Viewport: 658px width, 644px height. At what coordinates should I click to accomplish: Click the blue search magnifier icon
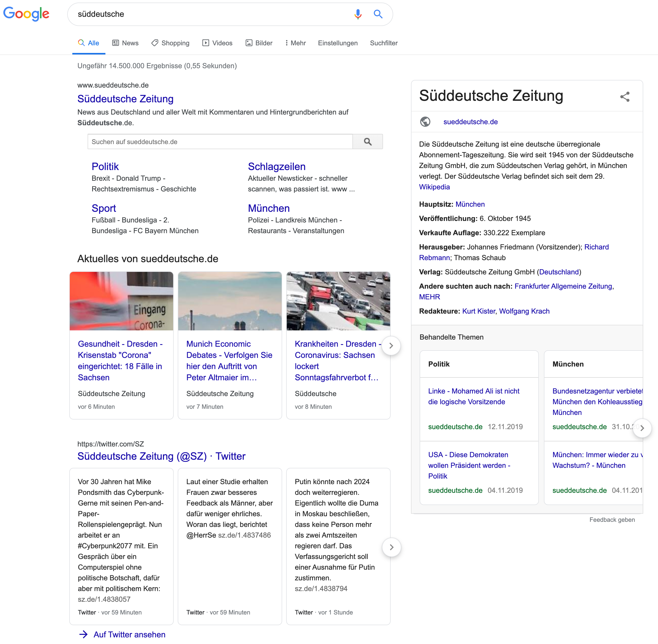coord(378,14)
